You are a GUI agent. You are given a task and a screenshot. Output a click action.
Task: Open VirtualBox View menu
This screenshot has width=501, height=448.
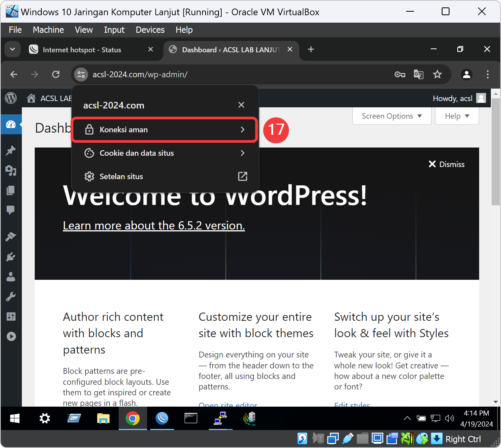(x=84, y=30)
